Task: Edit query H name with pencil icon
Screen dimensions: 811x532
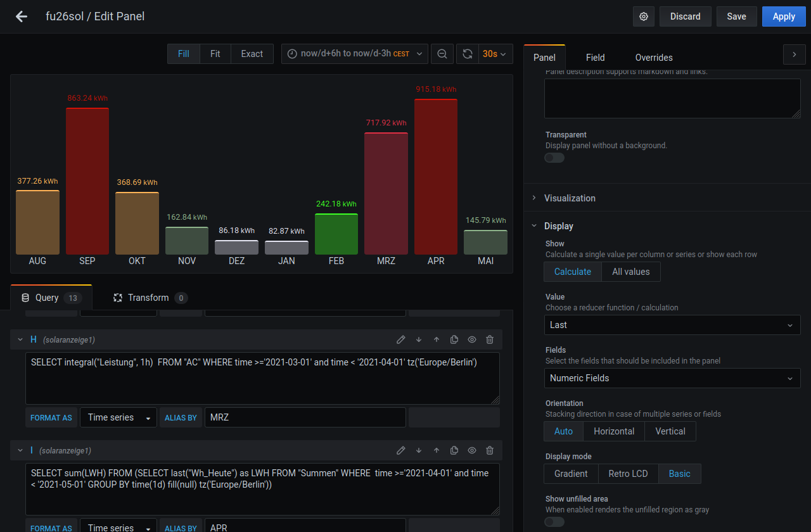Action: (x=401, y=339)
